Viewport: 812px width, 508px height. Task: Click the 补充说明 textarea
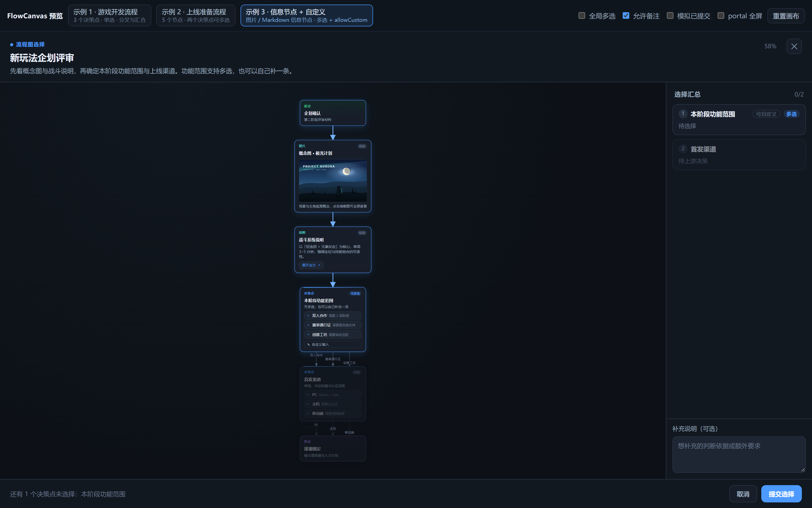pyautogui.click(x=738, y=455)
